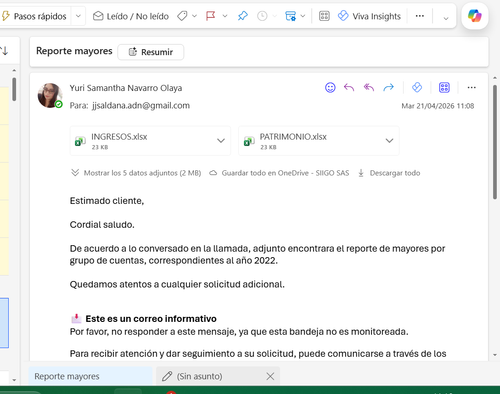The width and height of the screenshot is (500, 394).
Task: Toggle Leído / No leído status
Action: pos(131,16)
